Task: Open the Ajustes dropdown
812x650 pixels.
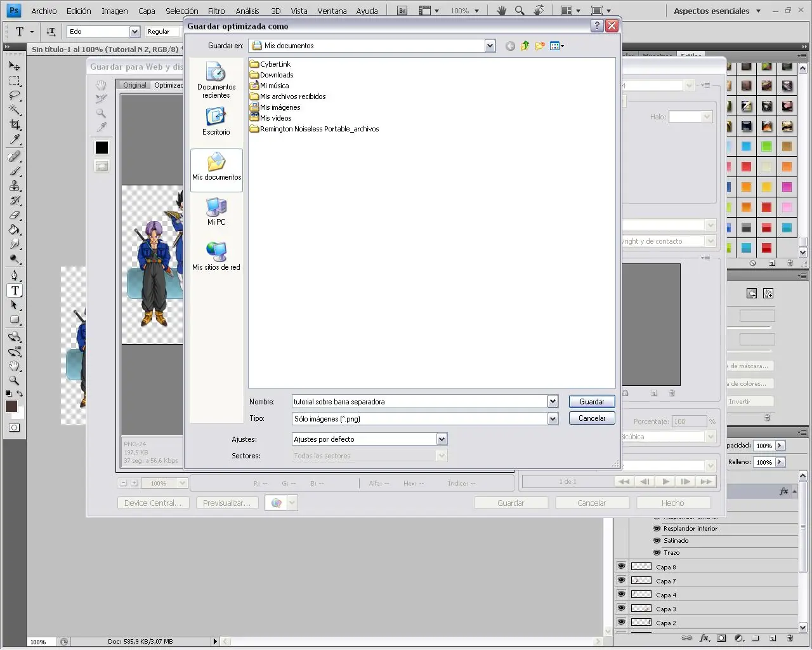Action: (x=442, y=439)
